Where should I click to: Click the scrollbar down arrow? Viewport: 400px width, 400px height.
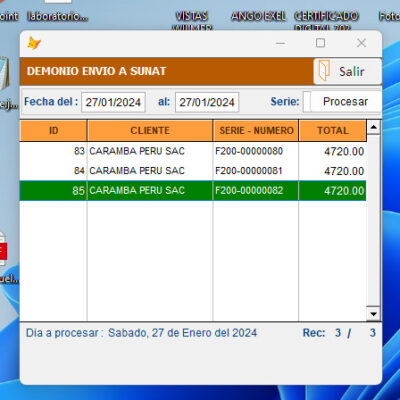(373, 314)
